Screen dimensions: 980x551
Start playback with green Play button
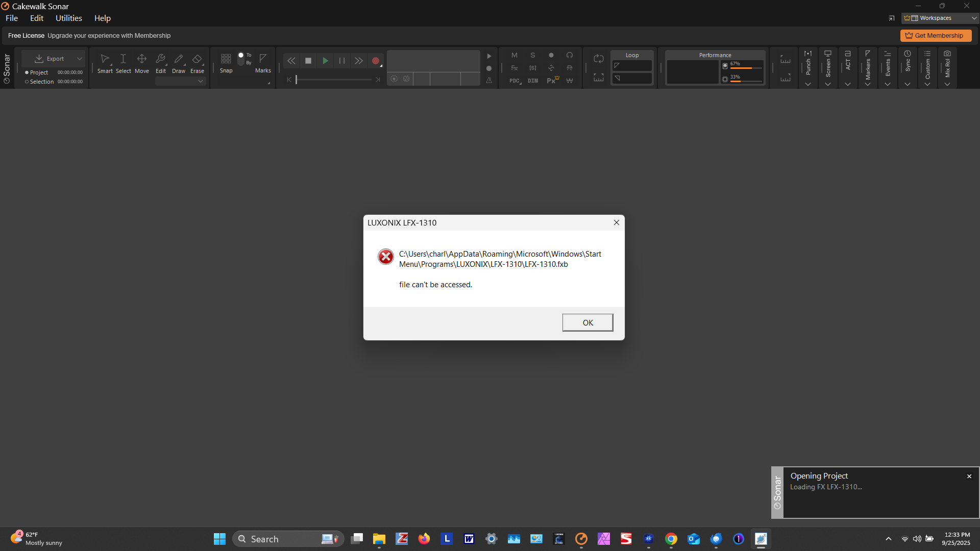[x=325, y=61]
